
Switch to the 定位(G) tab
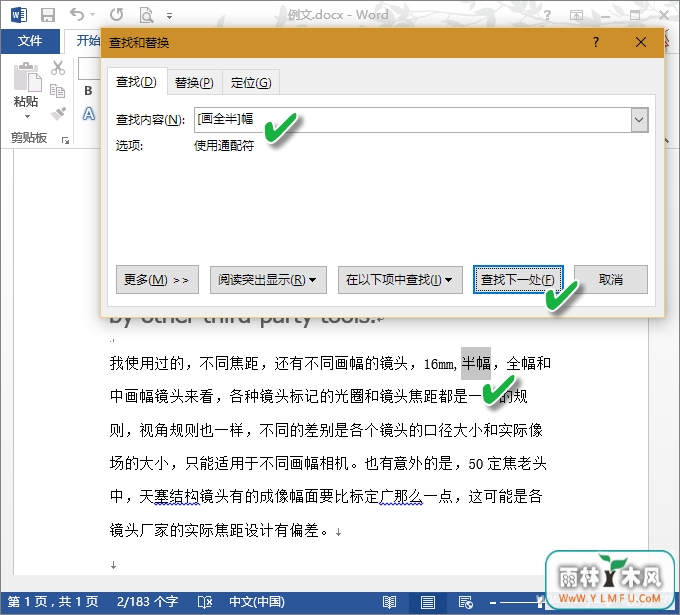tap(251, 82)
